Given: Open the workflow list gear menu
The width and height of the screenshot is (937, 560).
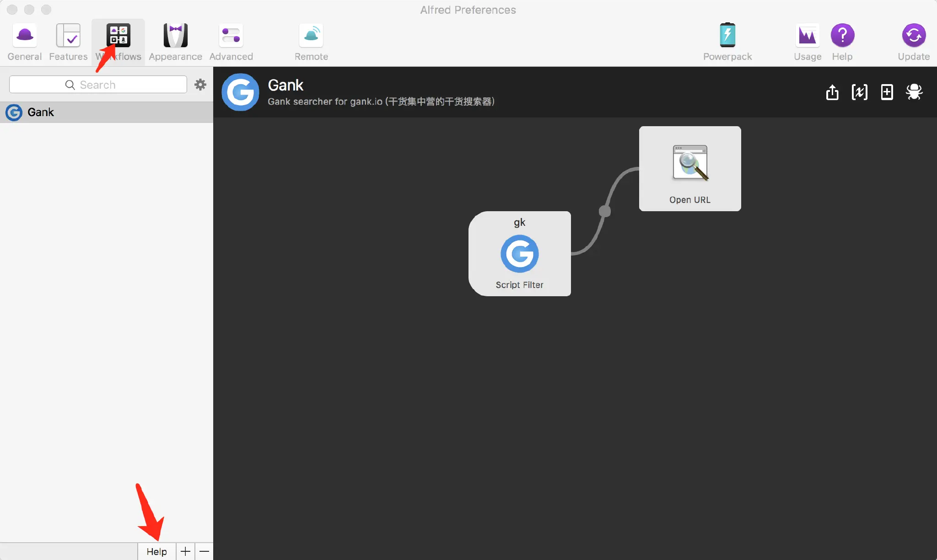Looking at the screenshot, I should 200,85.
